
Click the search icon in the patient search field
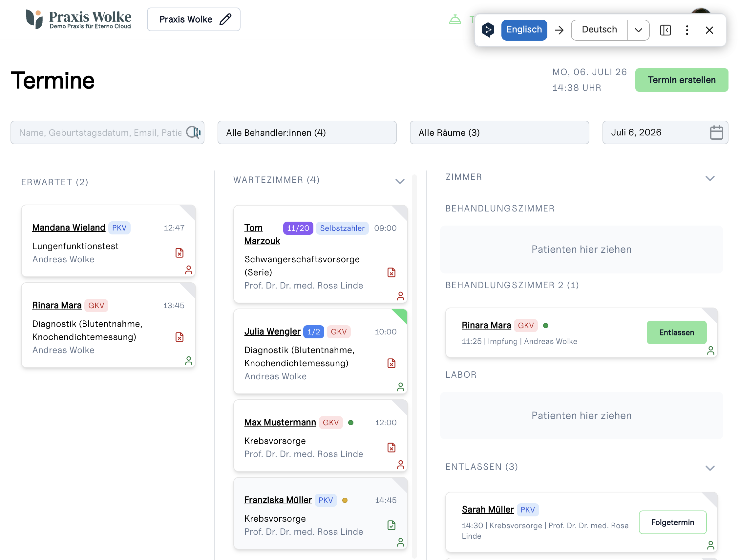193,132
